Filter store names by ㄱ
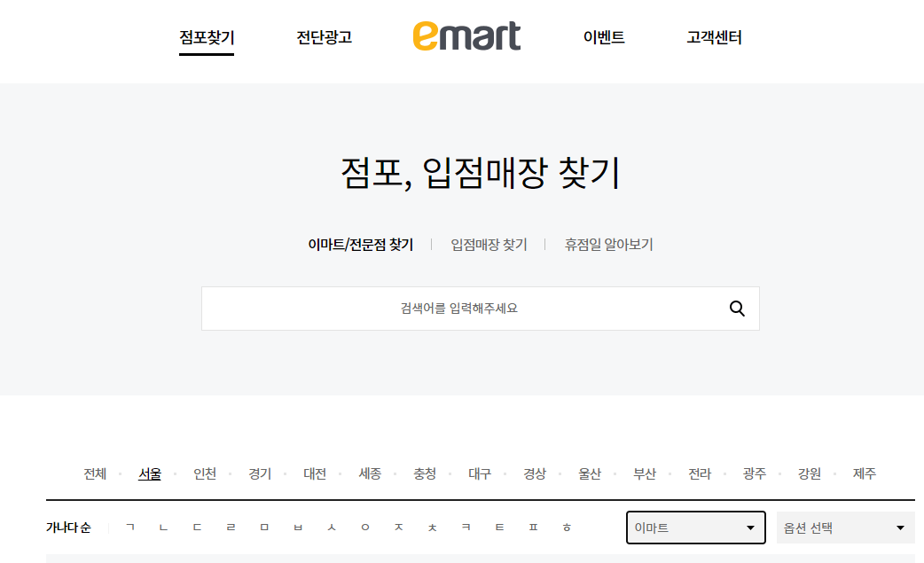The width and height of the screenshot is (924, 563). point(129,527)
